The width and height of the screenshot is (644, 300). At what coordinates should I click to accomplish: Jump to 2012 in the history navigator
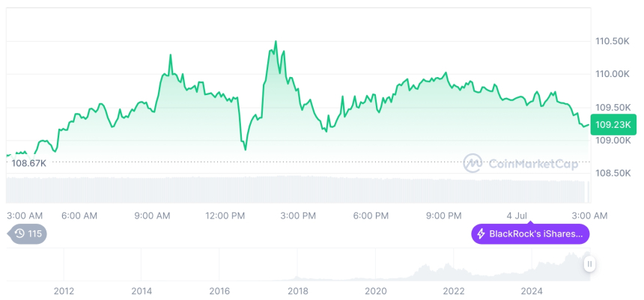[x=64, y=290]
